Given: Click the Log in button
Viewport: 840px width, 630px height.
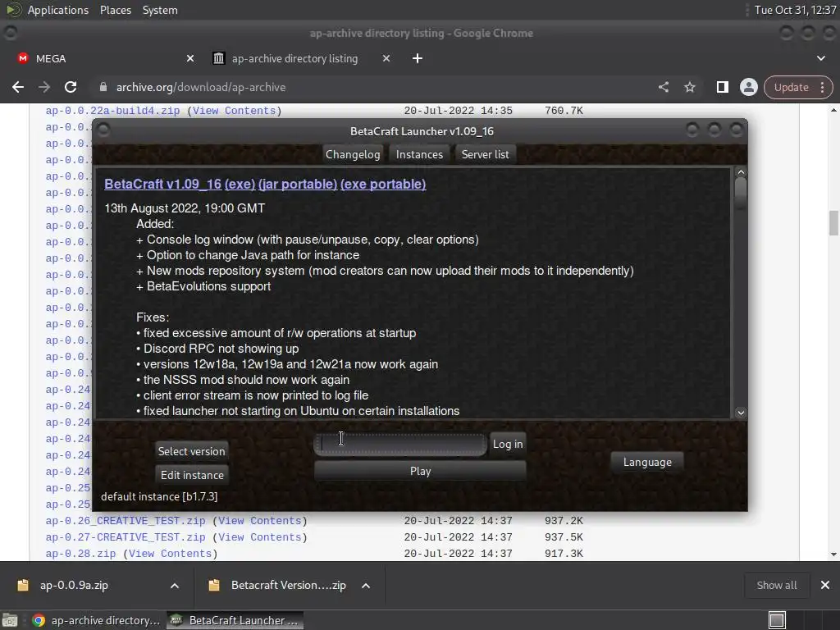Looking at the screenshot, I should click(508, 444).
